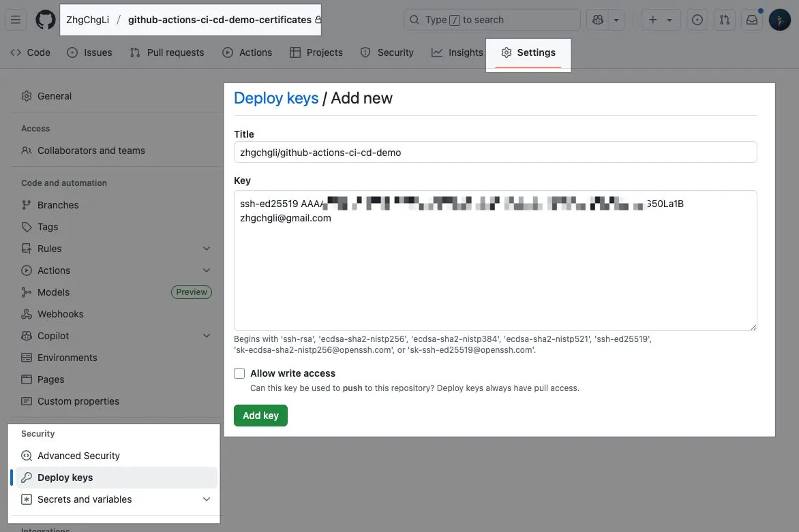Focus the Key text area

(x=495, y=272)
